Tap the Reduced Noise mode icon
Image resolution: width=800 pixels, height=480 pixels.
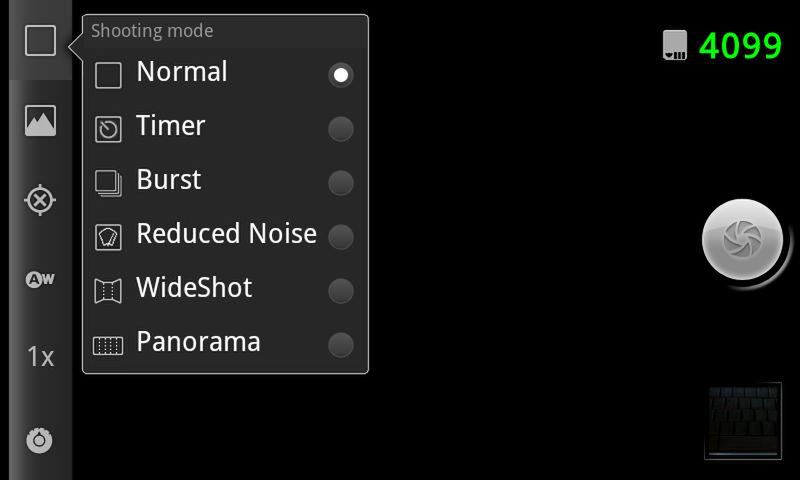point(108,237)
